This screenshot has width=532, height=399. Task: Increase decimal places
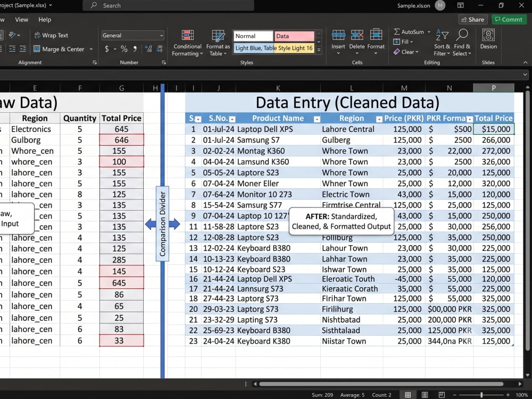tap(148, 49)
